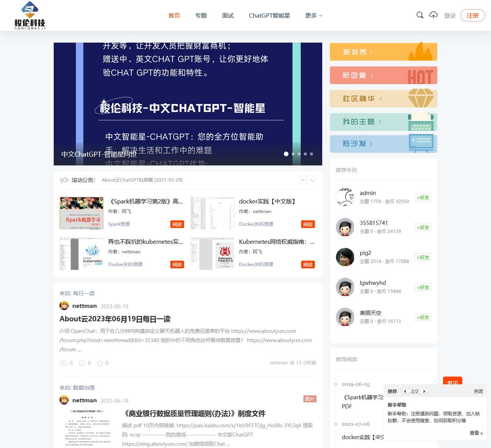This screenshot has height=448, width=491.
Task: Open Spark机器学习 book cover thumbnail
Action: point(82,213)
